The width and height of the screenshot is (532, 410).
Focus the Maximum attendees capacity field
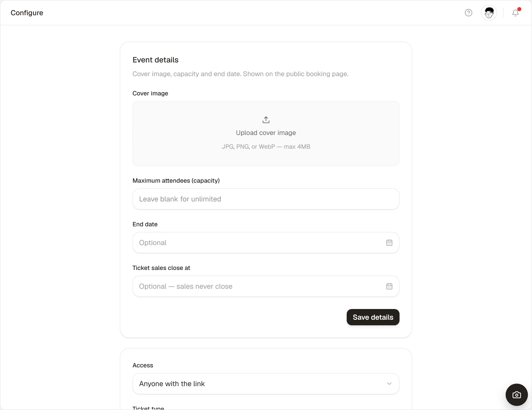[x=266, y=199]
